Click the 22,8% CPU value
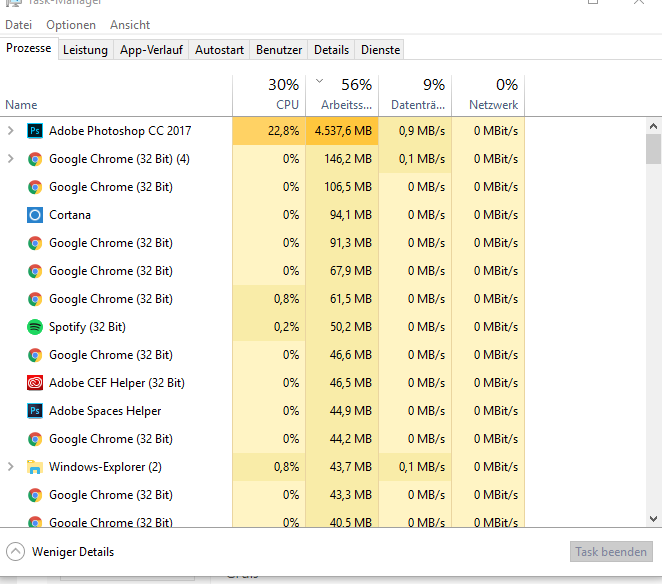 click(x=283, y=131)
